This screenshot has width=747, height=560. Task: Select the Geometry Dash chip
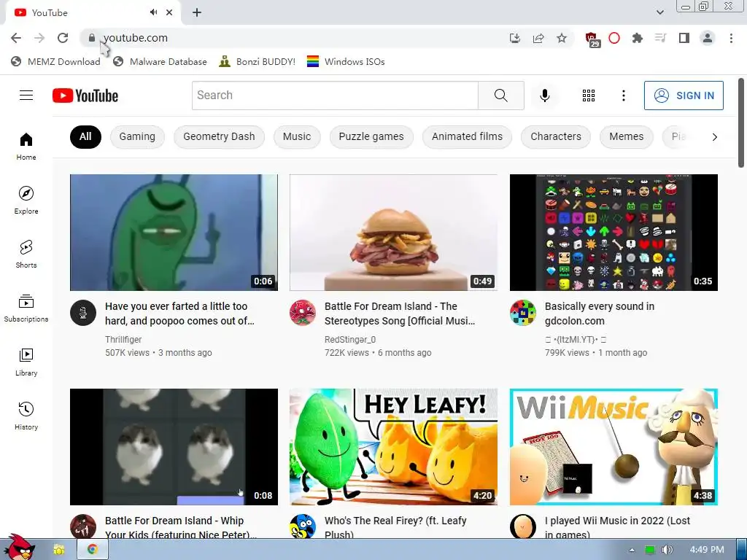pos(219,136)
